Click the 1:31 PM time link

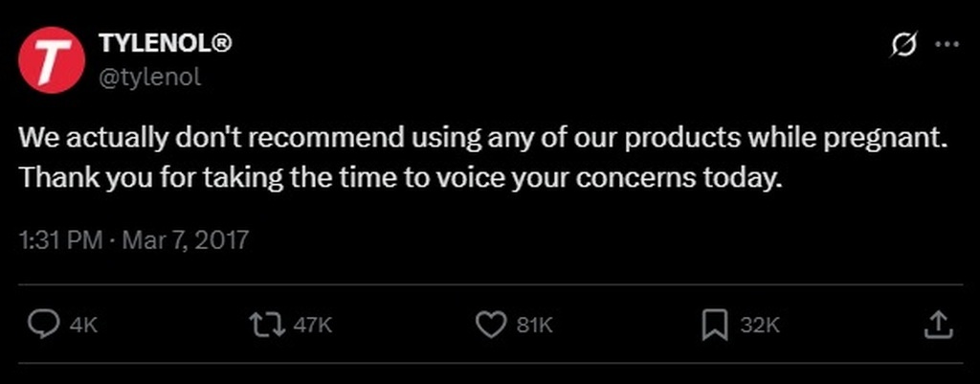pyautogui.click(x=59, y=238)
